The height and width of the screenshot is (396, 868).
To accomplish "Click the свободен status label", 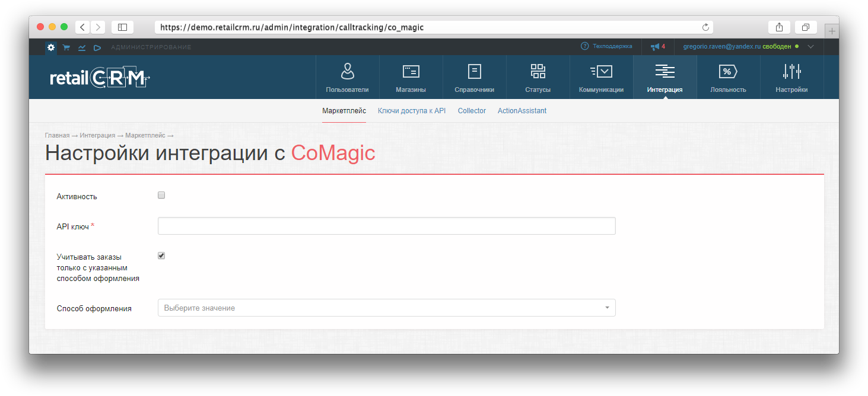I will tap(777, 46).
